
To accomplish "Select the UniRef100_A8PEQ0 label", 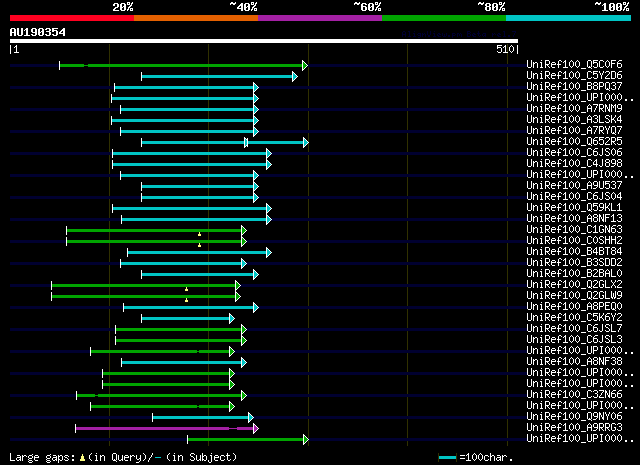I will click(x=574, y=307).
